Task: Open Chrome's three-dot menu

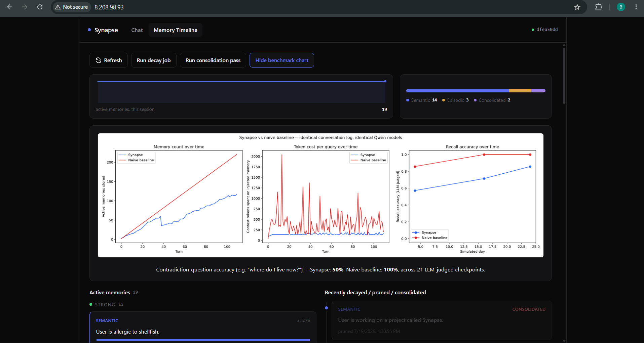Action: [x=636, y=7]
